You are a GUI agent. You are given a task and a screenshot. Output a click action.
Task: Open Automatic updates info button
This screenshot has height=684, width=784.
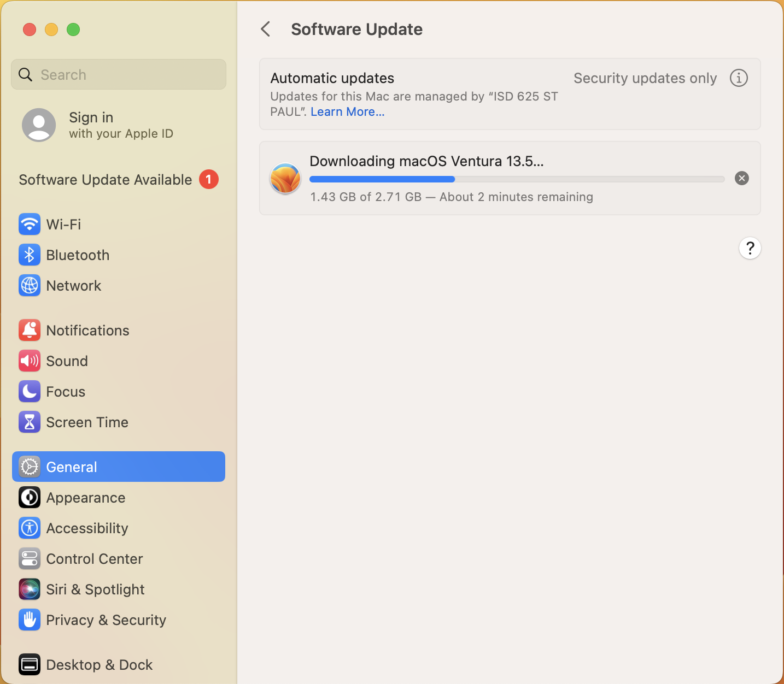[x=739, y=78]
